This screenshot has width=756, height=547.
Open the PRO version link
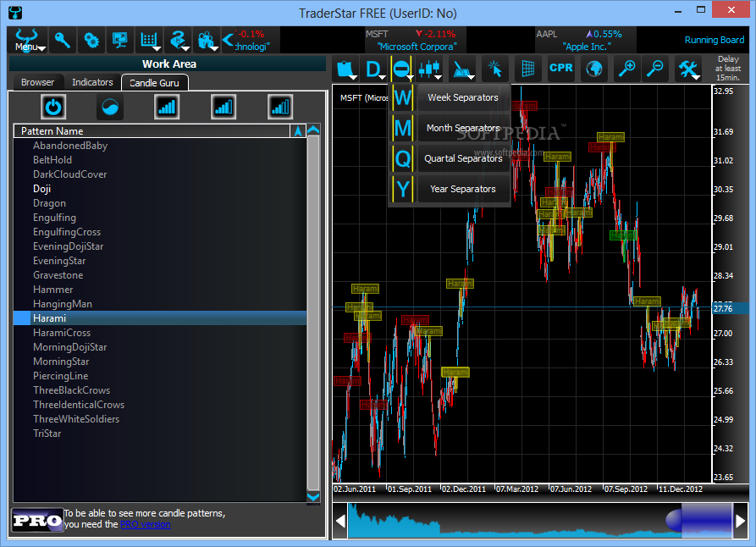coord(145,524)
